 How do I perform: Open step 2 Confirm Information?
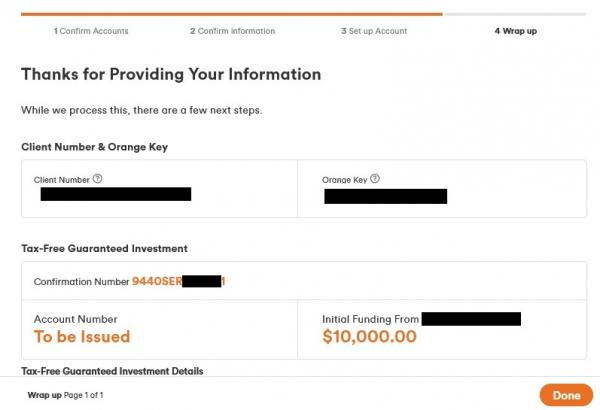(x=232, y=31)
